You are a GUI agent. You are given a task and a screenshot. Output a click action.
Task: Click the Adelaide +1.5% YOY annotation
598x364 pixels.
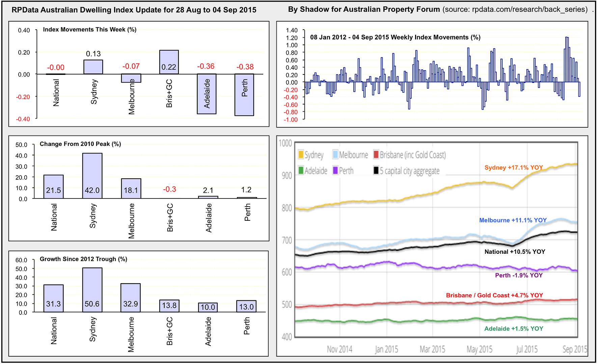[514, 329]
